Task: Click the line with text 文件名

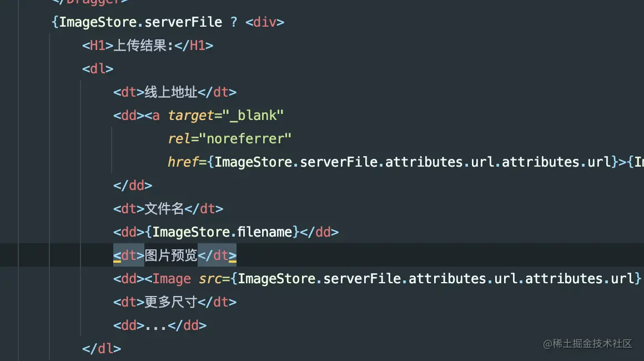Action: 168,209
